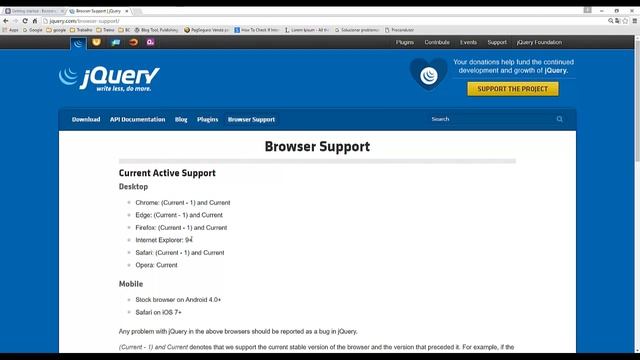Click the Mobile subheading
This screenshot has width=640, height=360.
(x=131, y=284)
